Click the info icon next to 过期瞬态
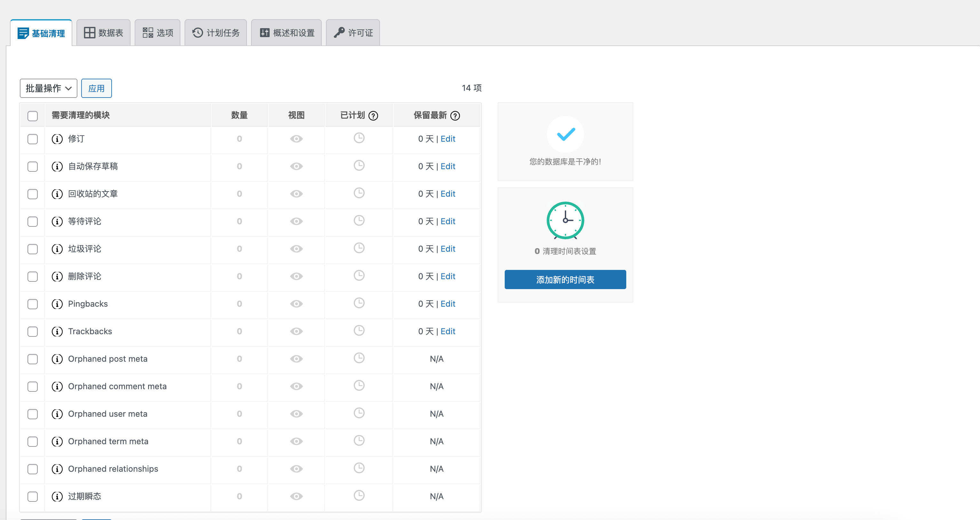 57,496
